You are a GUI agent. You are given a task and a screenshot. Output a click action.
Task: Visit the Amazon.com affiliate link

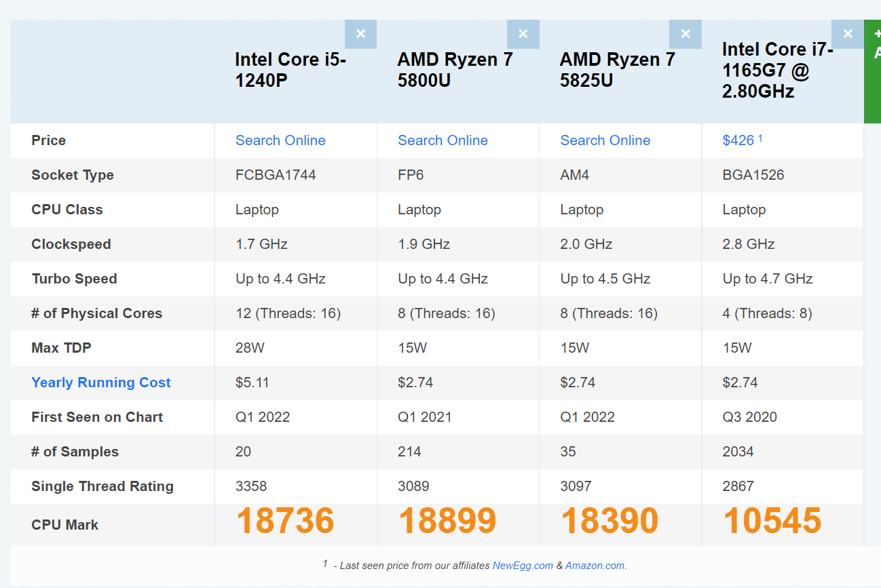tap(595, 565)
